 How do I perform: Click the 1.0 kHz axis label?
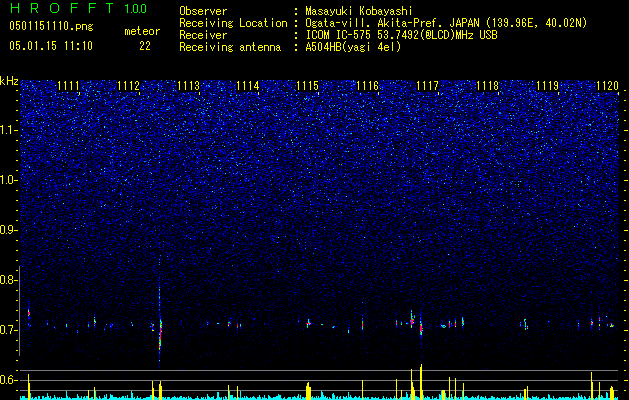tap(8, 181)
